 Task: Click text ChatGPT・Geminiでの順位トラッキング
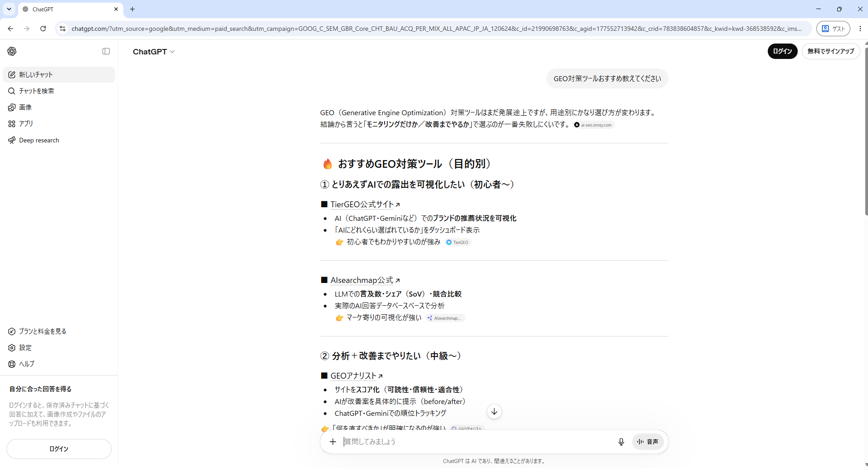point(390,414)
